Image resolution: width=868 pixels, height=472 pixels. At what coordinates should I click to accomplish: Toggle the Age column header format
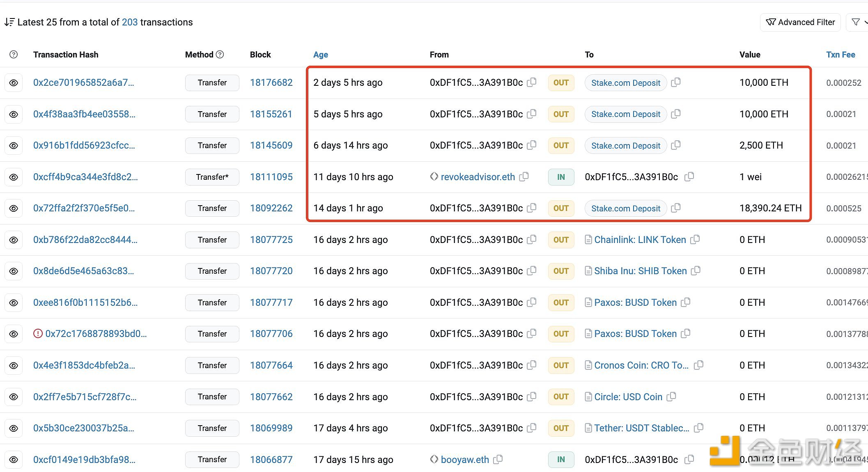(x=321, y=55)
